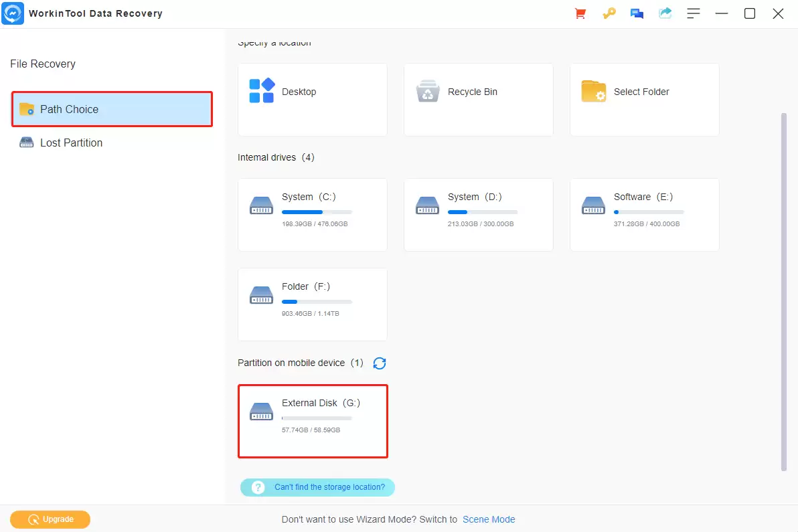The height and width of the screenshot is (532, 798).
Task: Refresh the mobile device partition list
Action: coord(380,363)
